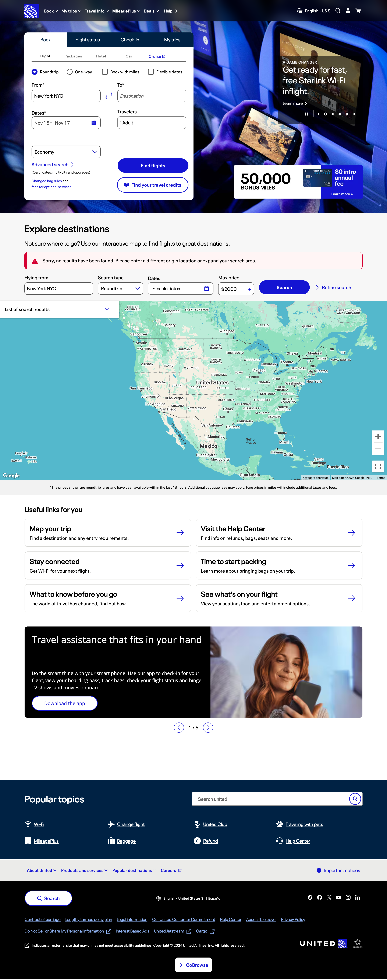Switch to the Check-in tab
The width and height of the screenshot is (387, 980).
(x=130, y=40)
